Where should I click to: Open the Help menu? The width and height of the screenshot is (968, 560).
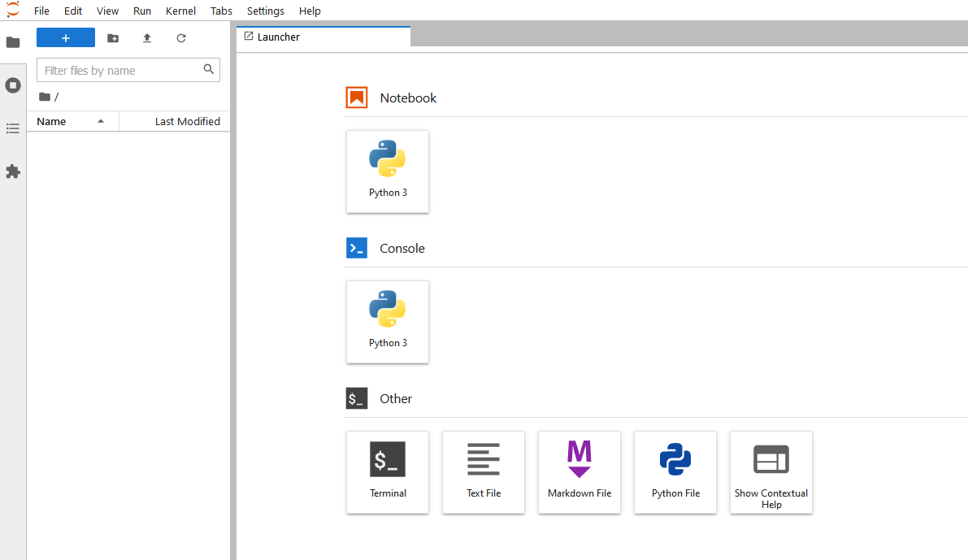click(x=310, y=11)
